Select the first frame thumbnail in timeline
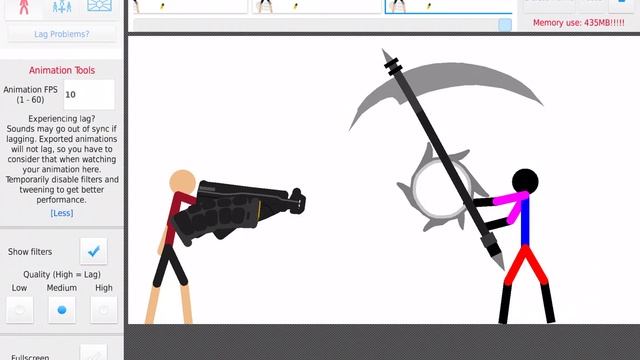This screenshot has height=360, width=640. click(x=190, y=7)
